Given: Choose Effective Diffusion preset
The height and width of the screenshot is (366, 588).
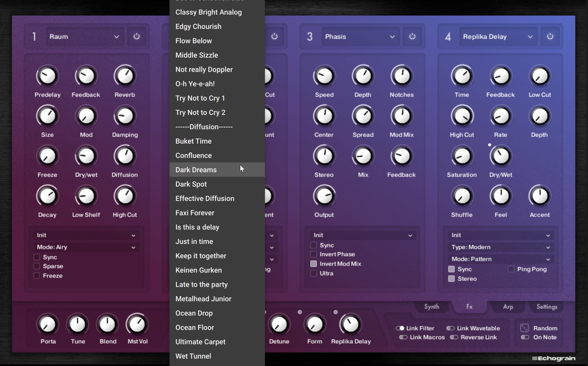Looking at the screenshot, I should [x=217, y=198].
